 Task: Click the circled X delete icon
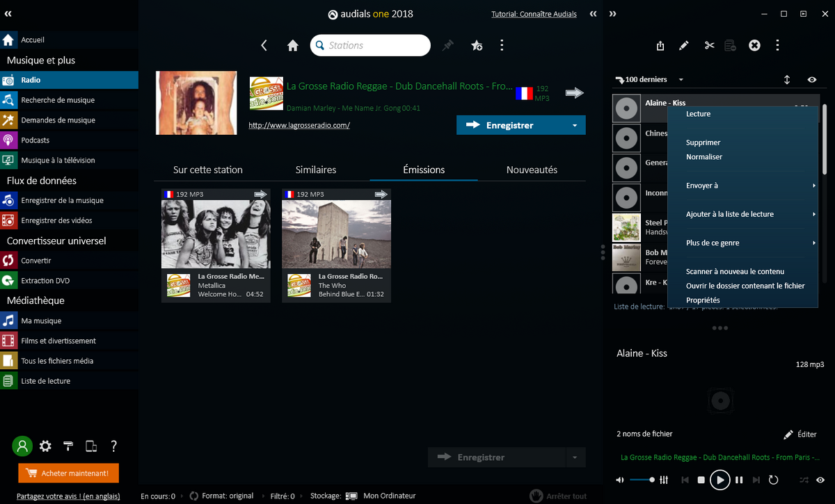click(x=754, y=45)
